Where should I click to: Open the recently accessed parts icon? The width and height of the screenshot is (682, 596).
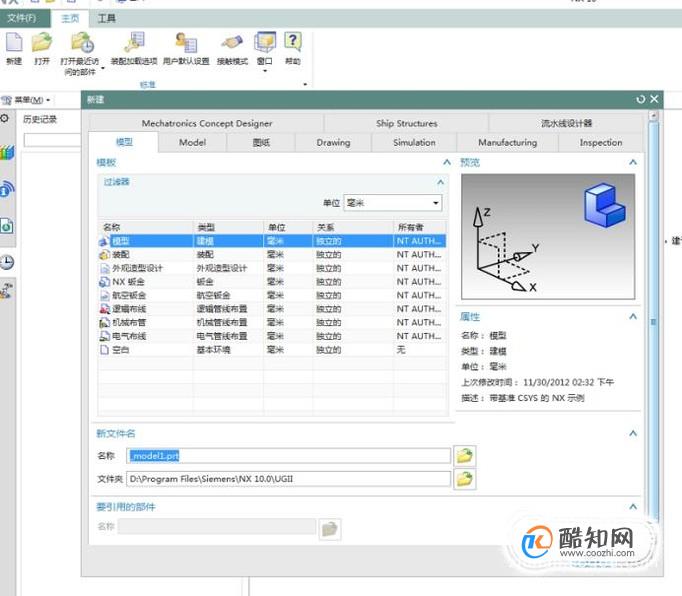(x=82, y=43)
